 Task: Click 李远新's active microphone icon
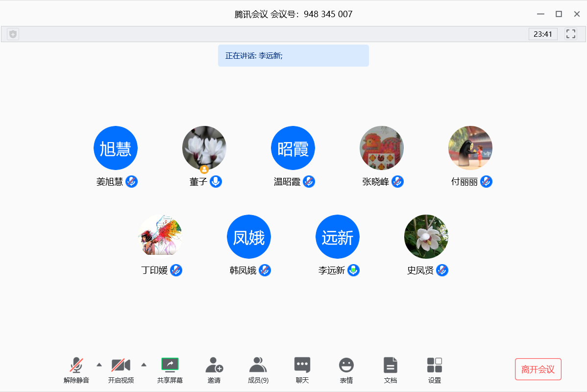pyautogui.click(x=353, y=270)
